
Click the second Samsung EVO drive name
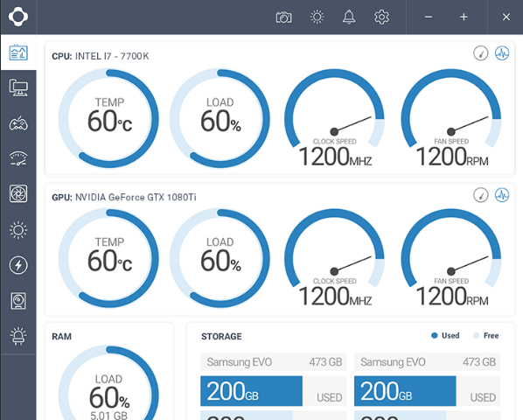coord(393,362)
